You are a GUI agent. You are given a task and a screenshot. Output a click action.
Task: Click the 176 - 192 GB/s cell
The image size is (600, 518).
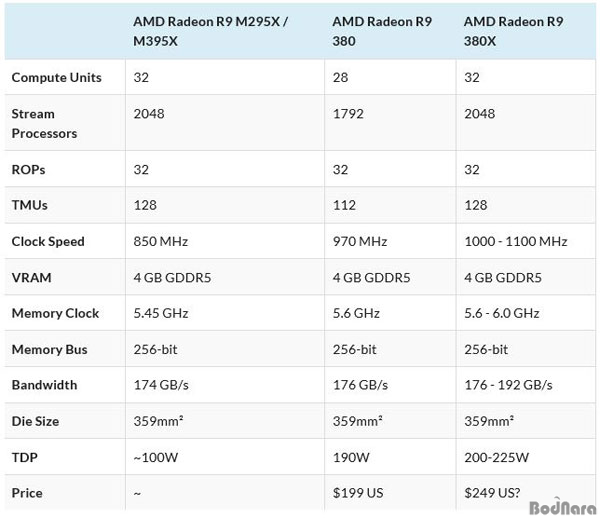coord(508,385)
